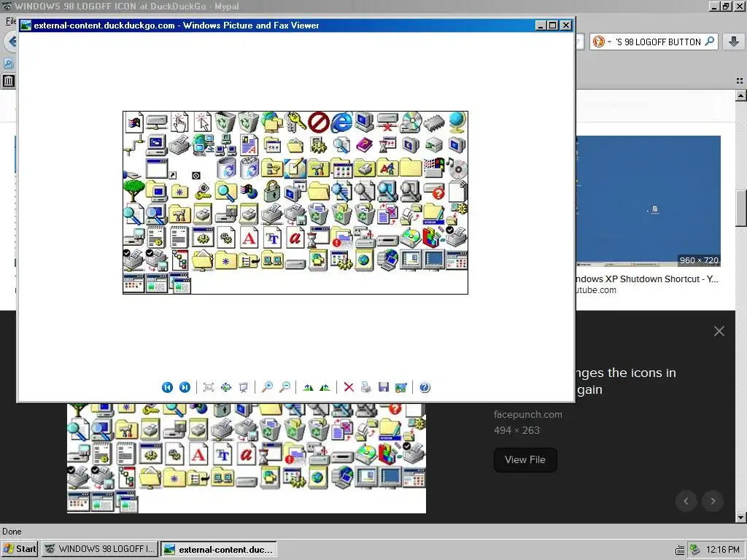The height and width of the screenshot is (560, 747).
Task: Maximize the Picture and Fax Viewer window
Action: 553,26
